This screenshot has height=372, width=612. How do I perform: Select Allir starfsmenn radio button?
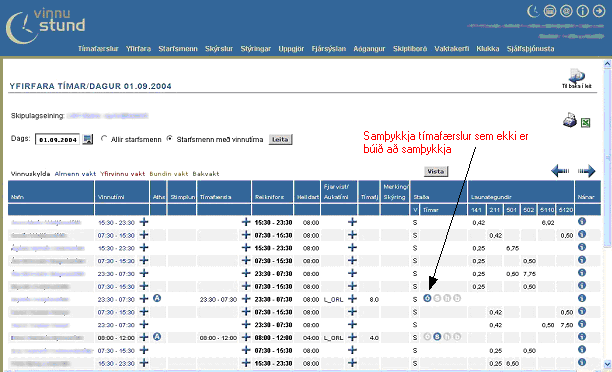(x=104, y=139)
